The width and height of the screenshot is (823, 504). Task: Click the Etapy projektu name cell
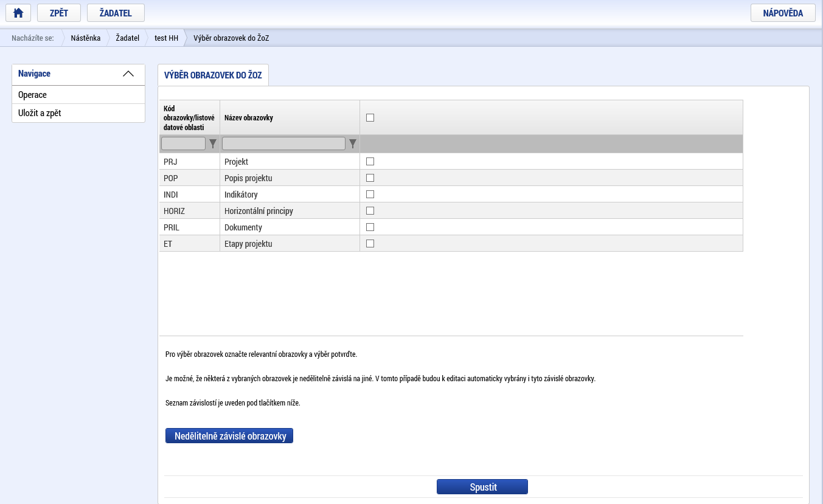tap(290, 244)
